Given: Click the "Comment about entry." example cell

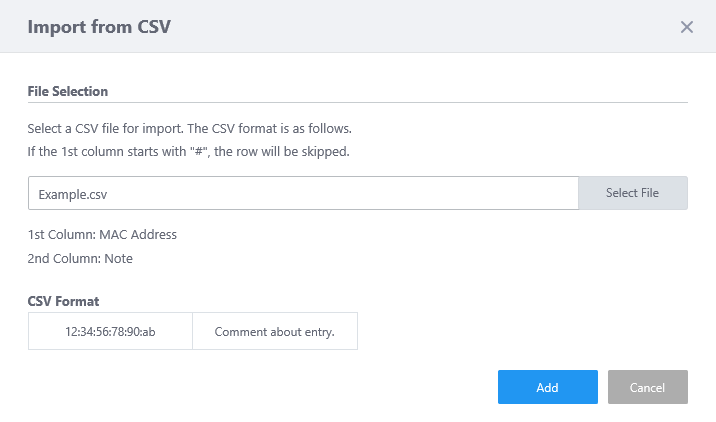Looking at the screenshot, I should pyautogui.click(x=274, y=331).
